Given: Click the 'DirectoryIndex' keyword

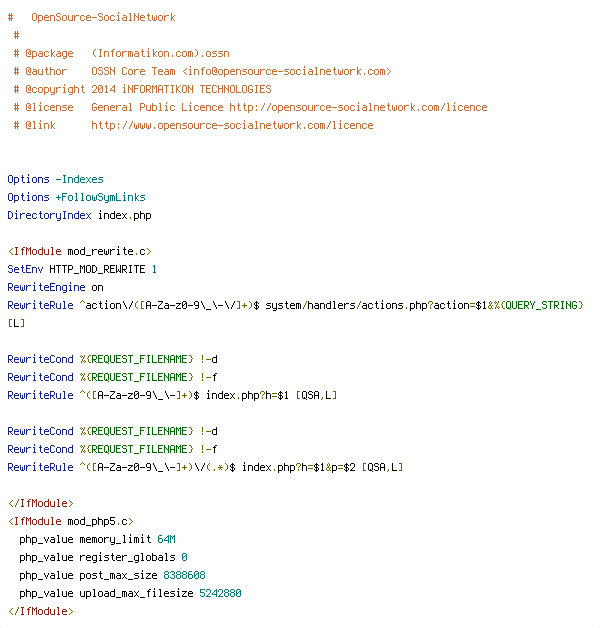Looking at the screenshot, I should tap(49, 215).
